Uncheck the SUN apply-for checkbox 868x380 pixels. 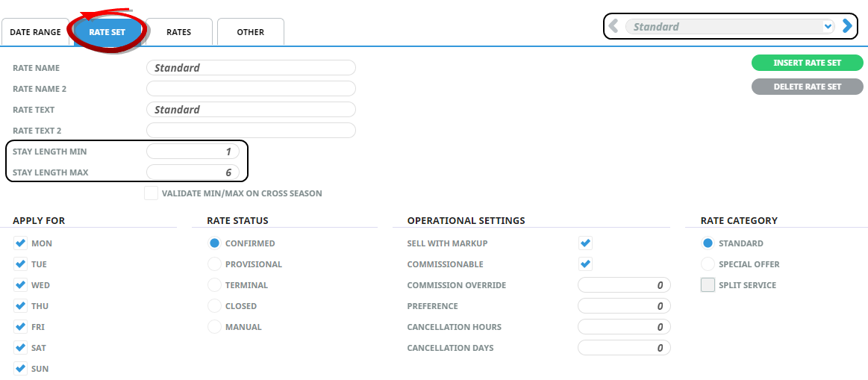click(21, 369)
